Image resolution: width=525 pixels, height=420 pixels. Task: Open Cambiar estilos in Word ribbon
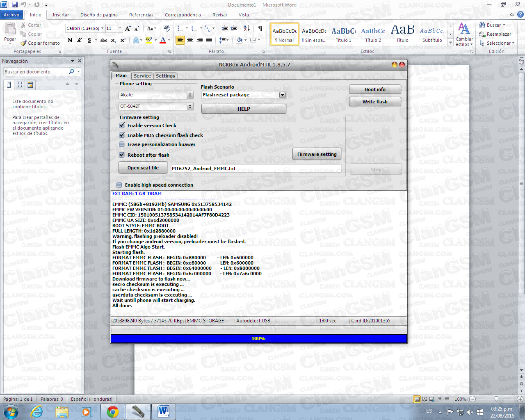(464, 34)
